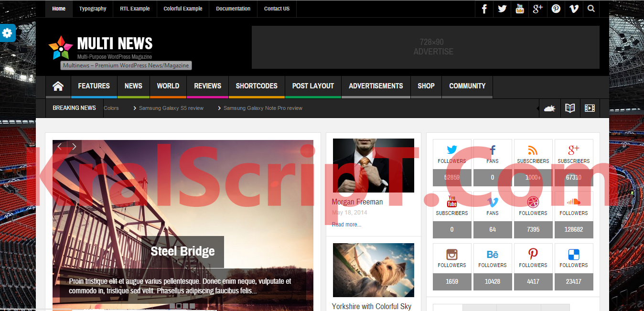Open the Twitter social icon
The height and width of the screenshot is (311, 644).
coord(502,9)
